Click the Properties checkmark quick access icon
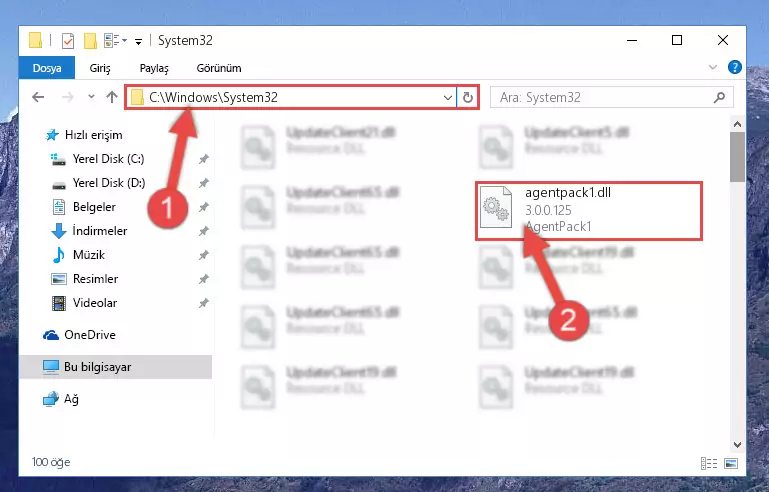769x492 pixels. tap(68, 41)
